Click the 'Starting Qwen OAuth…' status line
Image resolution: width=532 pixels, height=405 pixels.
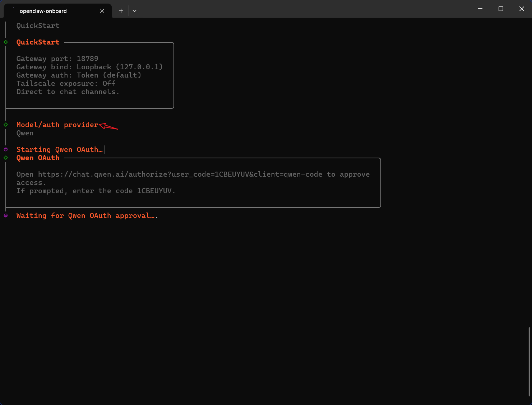point(60,149)
